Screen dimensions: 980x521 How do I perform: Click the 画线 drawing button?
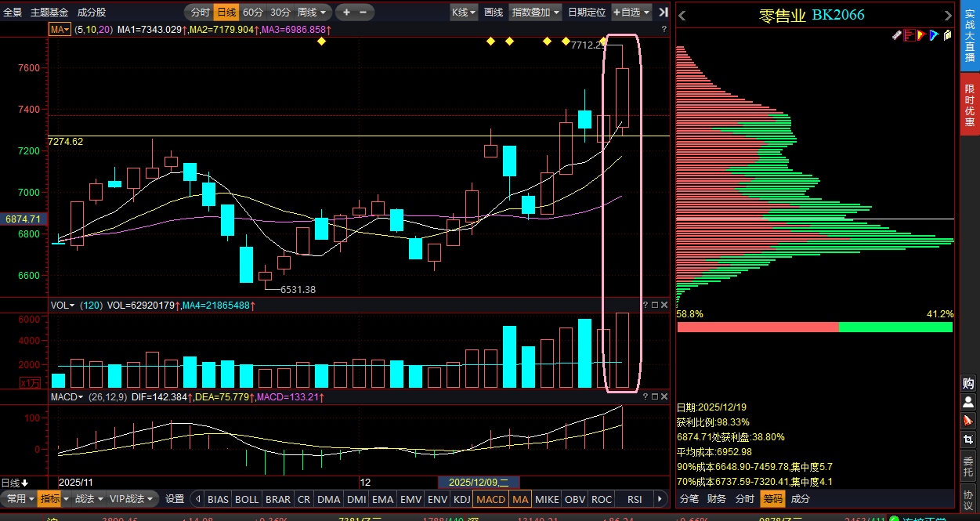point(494,12)
